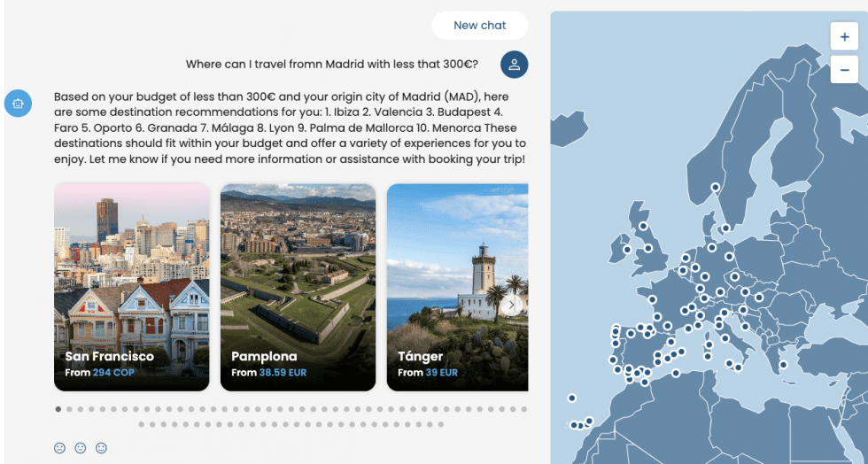Open the San Francisco destination card
The image size is (868, 464).
[132, 287]
